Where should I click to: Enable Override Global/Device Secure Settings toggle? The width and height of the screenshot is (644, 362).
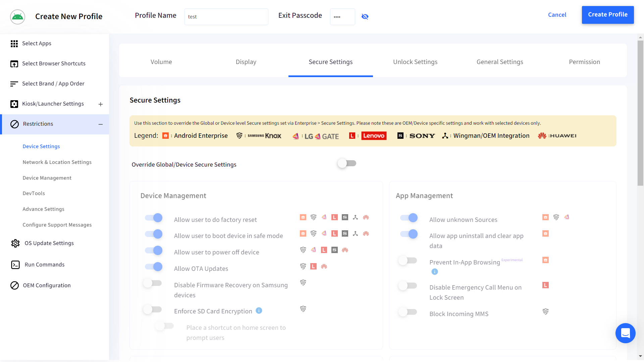pyautogui.click(x=347, y=164)
